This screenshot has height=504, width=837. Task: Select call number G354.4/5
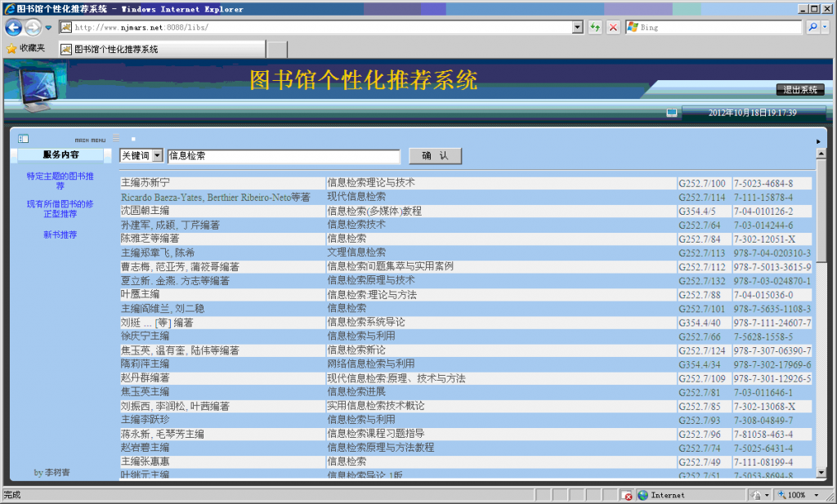click(x=697, y=212)
